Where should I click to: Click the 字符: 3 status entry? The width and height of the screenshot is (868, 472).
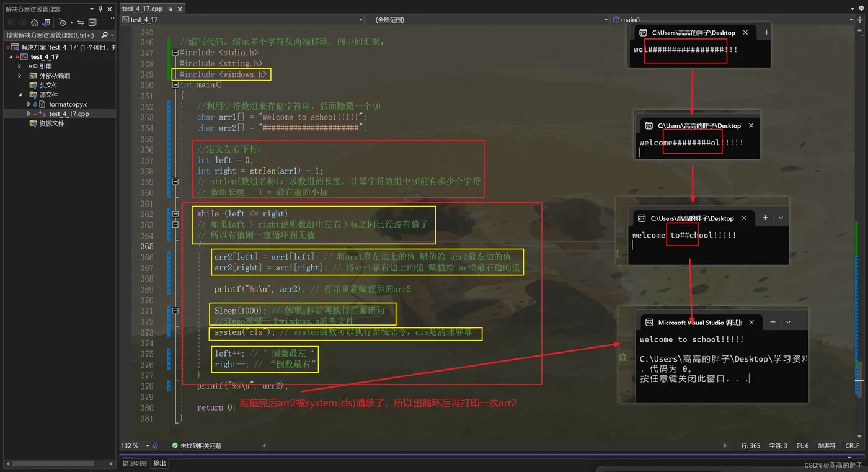[x=778, y=445]
